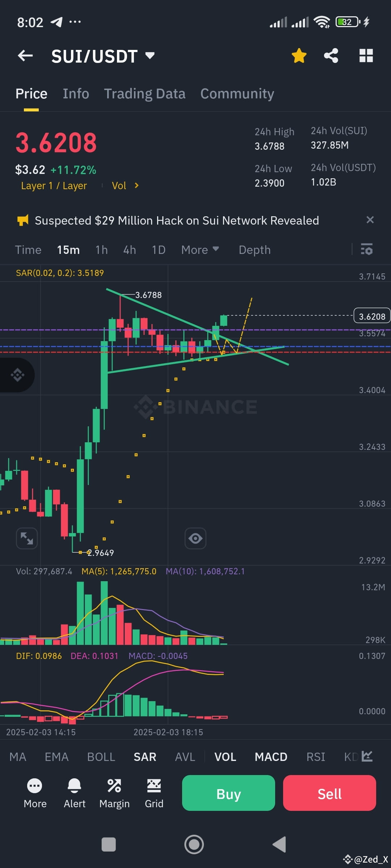Go back using the left arrow
The height and width of the screenshot is (868, 391).
pyautogui.click(x=25, y=56)
